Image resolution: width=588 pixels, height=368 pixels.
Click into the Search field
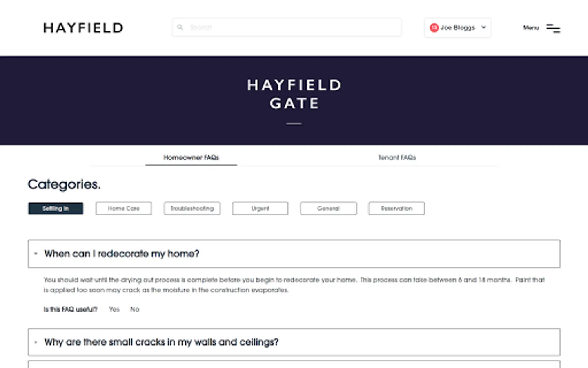(x=290, y=27)
